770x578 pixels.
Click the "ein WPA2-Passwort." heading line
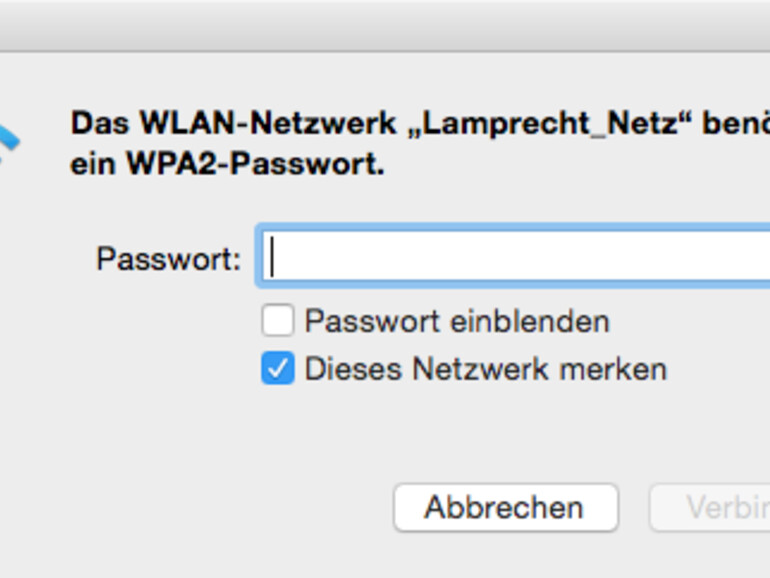227,164
